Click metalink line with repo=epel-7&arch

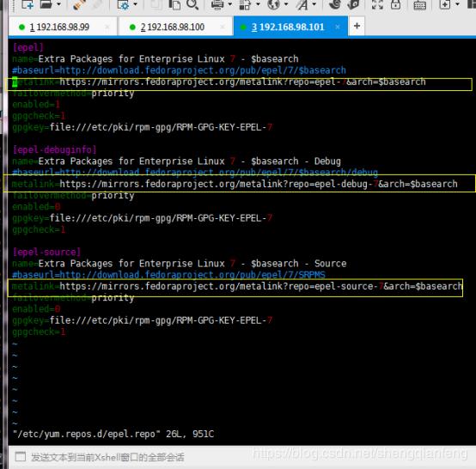[219, 82]
